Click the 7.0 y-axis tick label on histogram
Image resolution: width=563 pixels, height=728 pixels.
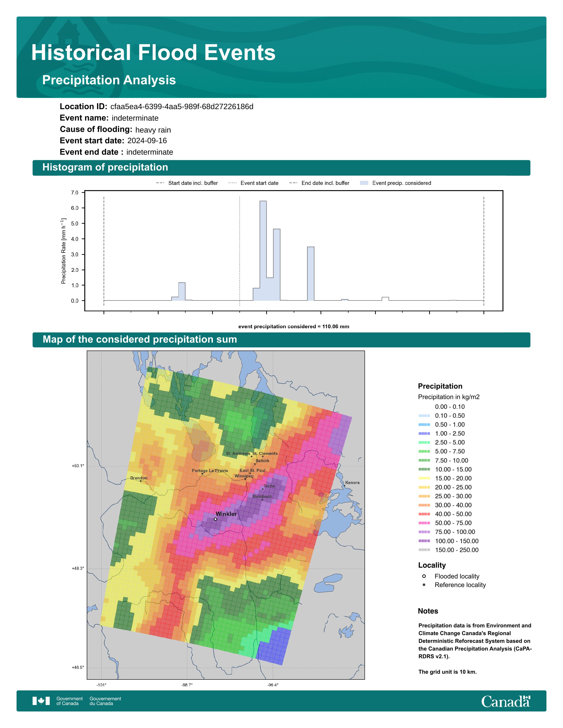coord(75,193)
